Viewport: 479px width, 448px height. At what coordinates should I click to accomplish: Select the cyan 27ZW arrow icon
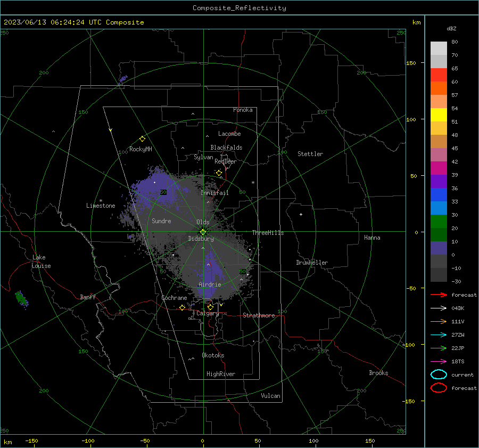click(x=439, y=335)
